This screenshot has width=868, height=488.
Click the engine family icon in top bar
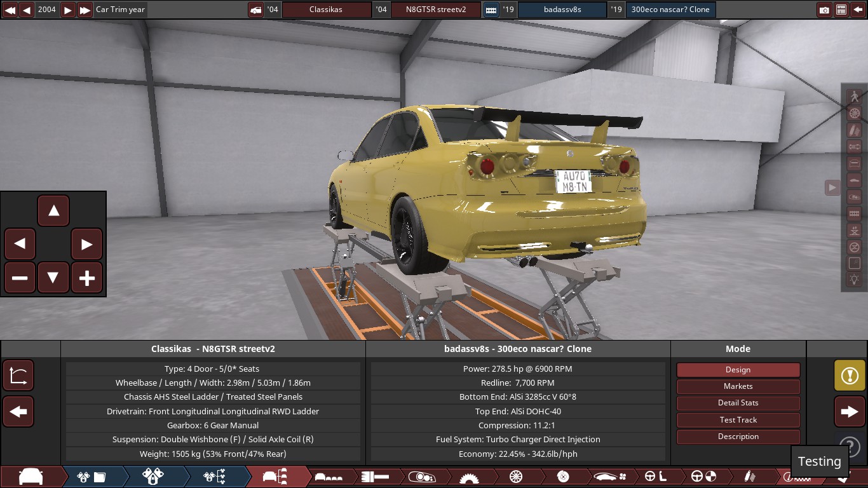tap(491, 10)
